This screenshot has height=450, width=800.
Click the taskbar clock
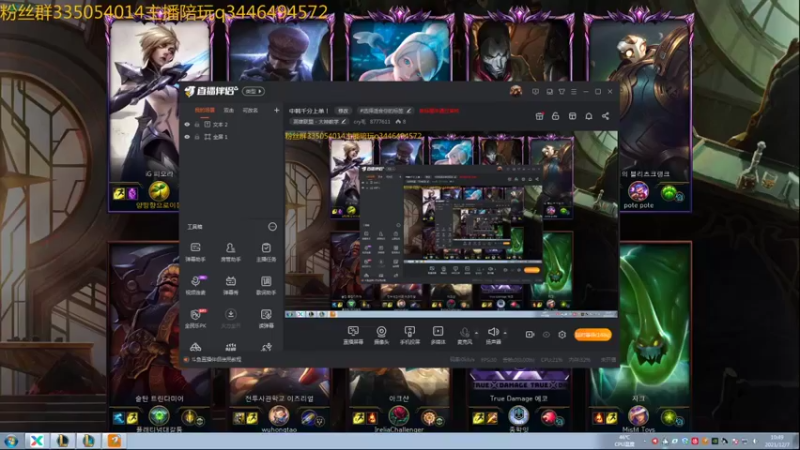[778, 441]
